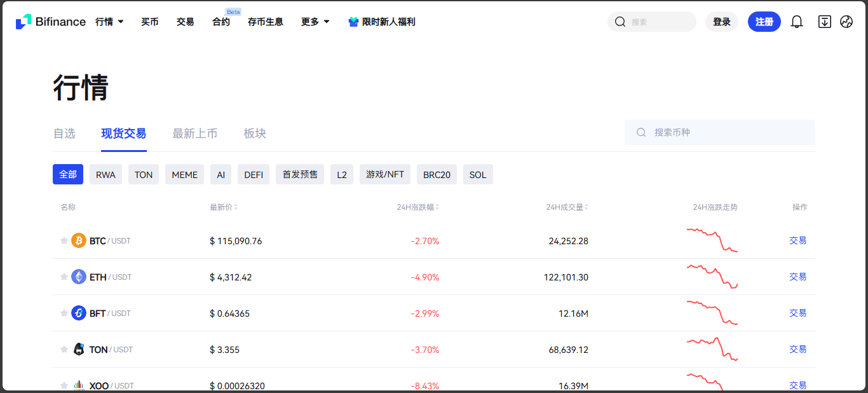Sort by 24H涨跌幅 column arrows
Screen dimensions: 868x393
click(437, 207)
